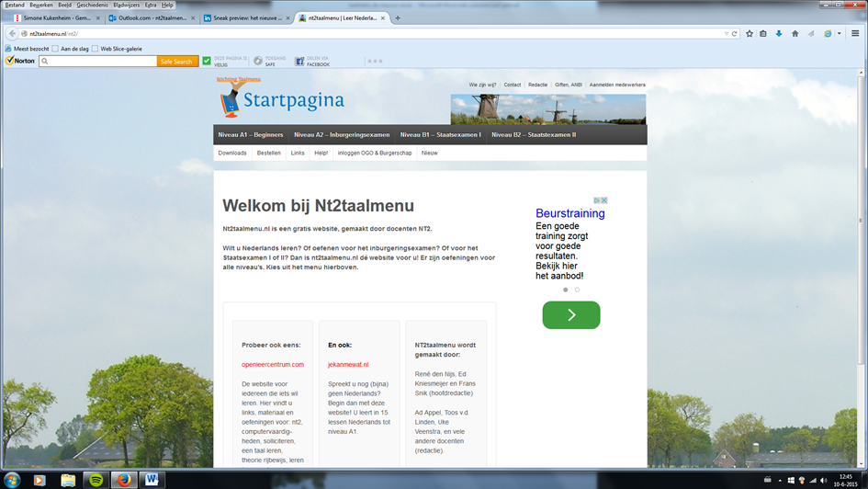Expand the address bar history dropdown
Image resolution: width=868 pixels, height=489 pixels.
click(726, 34)
